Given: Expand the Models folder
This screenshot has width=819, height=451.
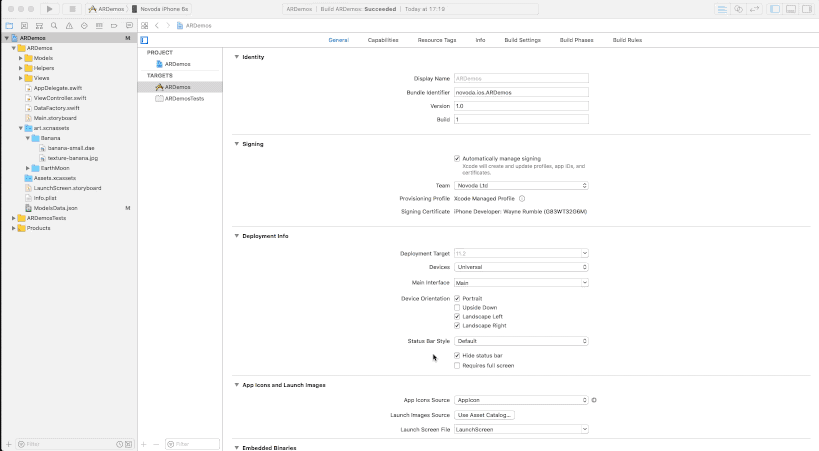Looking at the screenshot, I should click(x=21, y=58).
